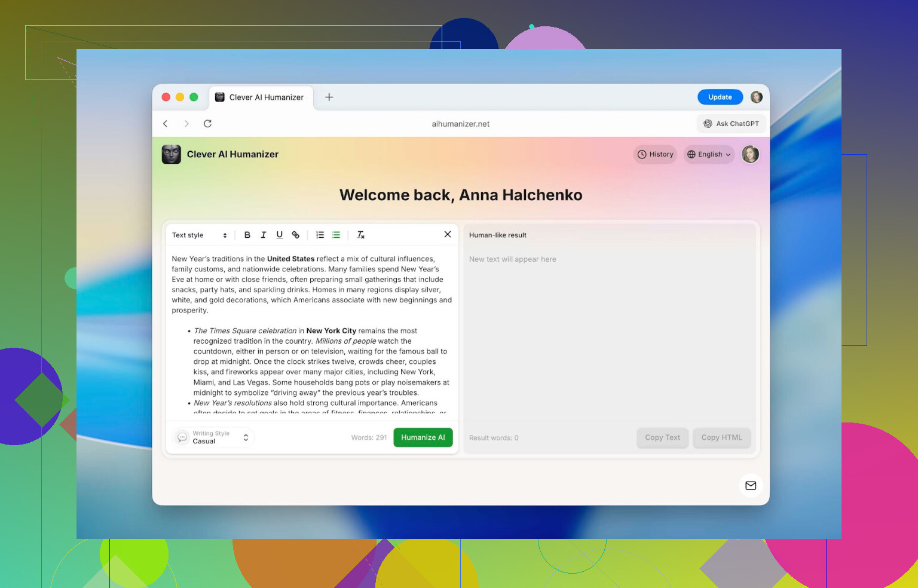
Task: Open a new browser tab
Action: click(x=329, y=97)
